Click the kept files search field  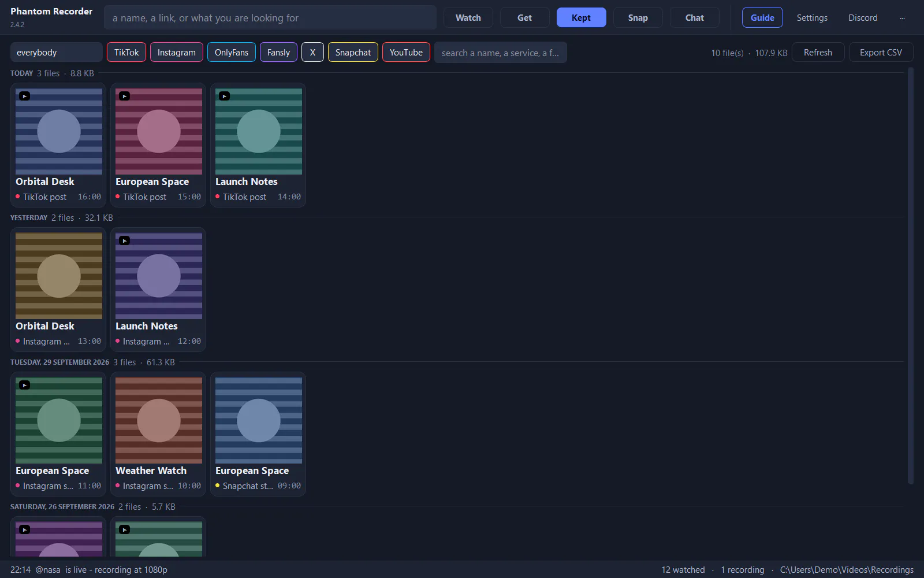click(501, 53)
